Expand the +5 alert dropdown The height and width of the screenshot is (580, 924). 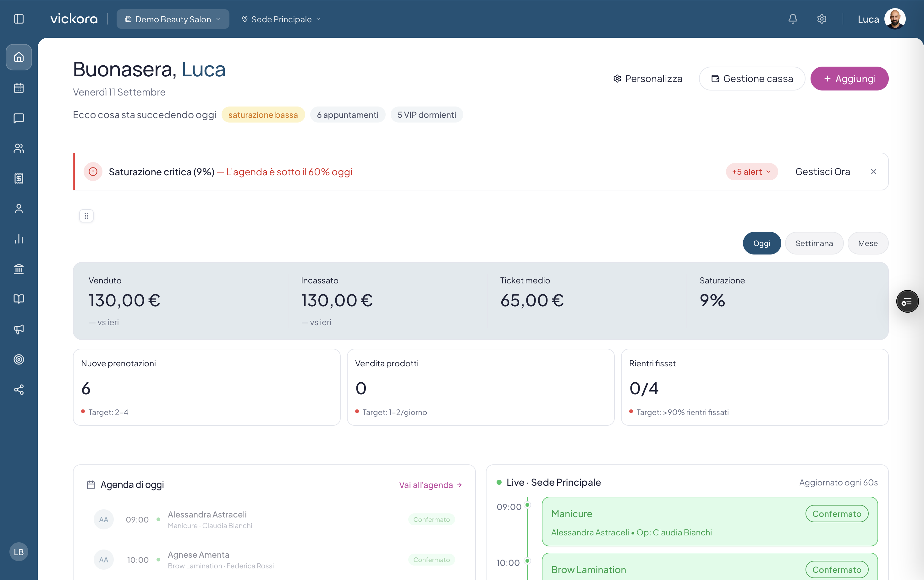751,172
